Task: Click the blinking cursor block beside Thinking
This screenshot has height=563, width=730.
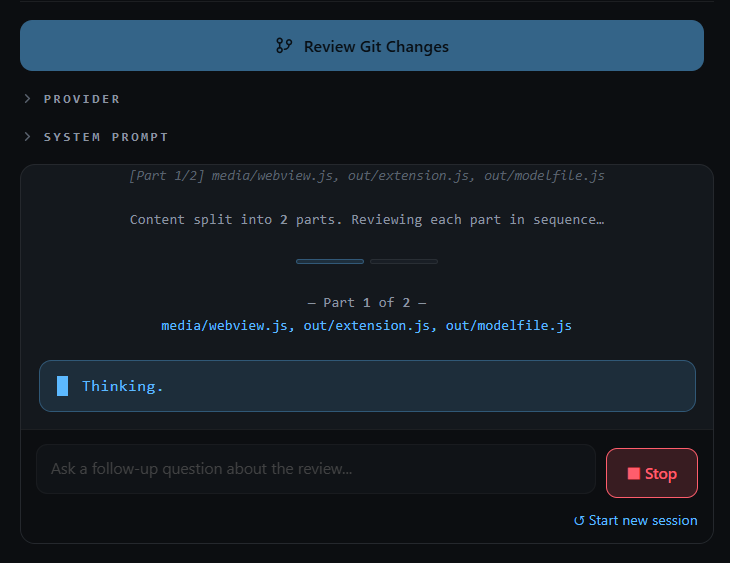Action: [x=62, y=386]
